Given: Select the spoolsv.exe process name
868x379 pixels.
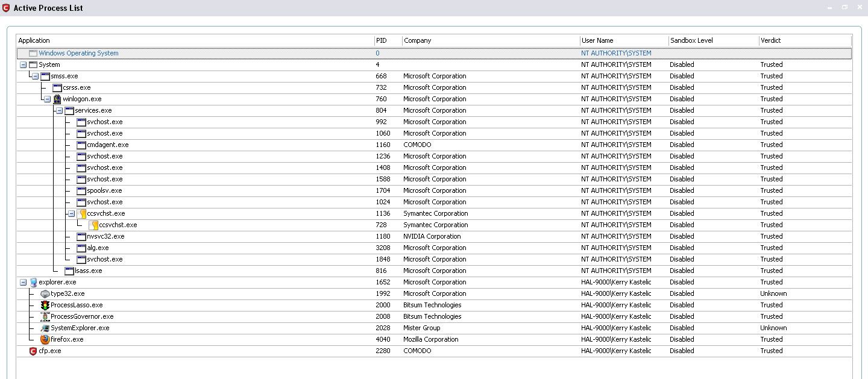Looking at the screenshot, I should [x=104, y=190].
